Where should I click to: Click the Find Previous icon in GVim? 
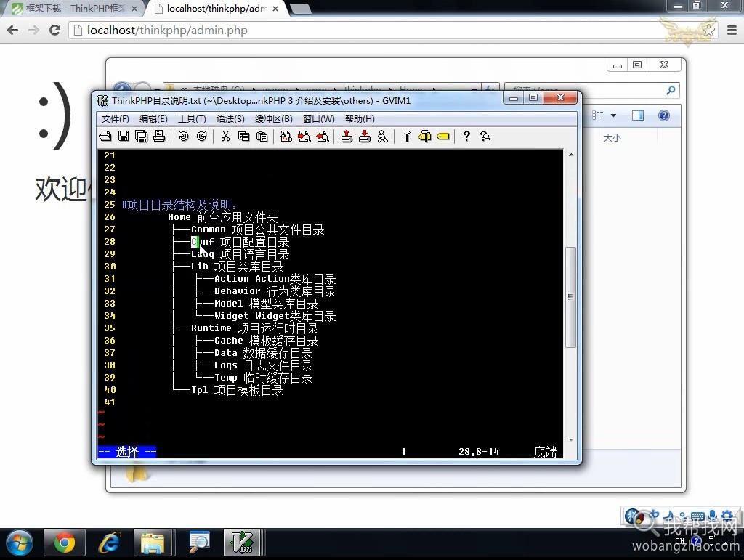pyautogui.click(x=323, y=137)
